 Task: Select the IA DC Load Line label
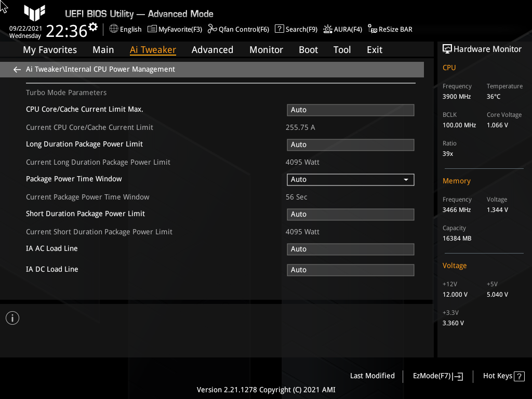point(52,269)
